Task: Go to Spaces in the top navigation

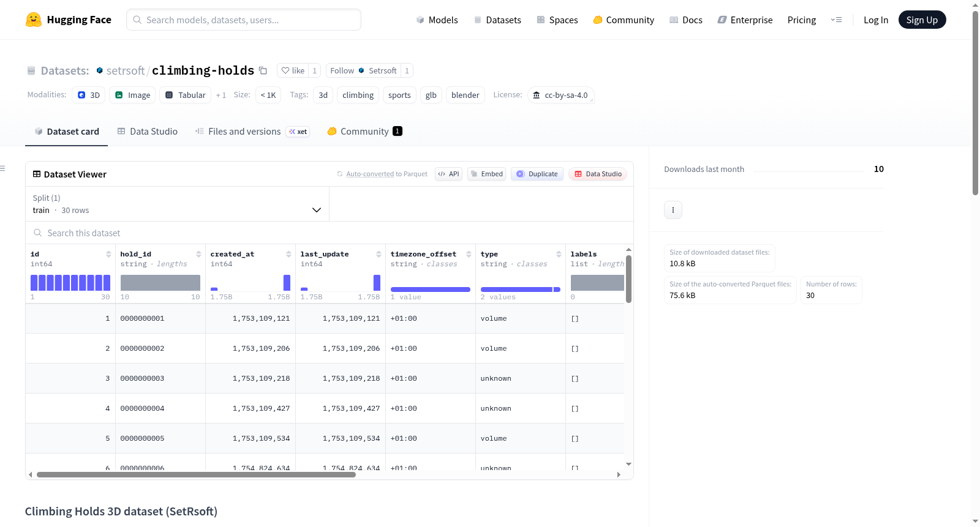Action: click(557, 20)
